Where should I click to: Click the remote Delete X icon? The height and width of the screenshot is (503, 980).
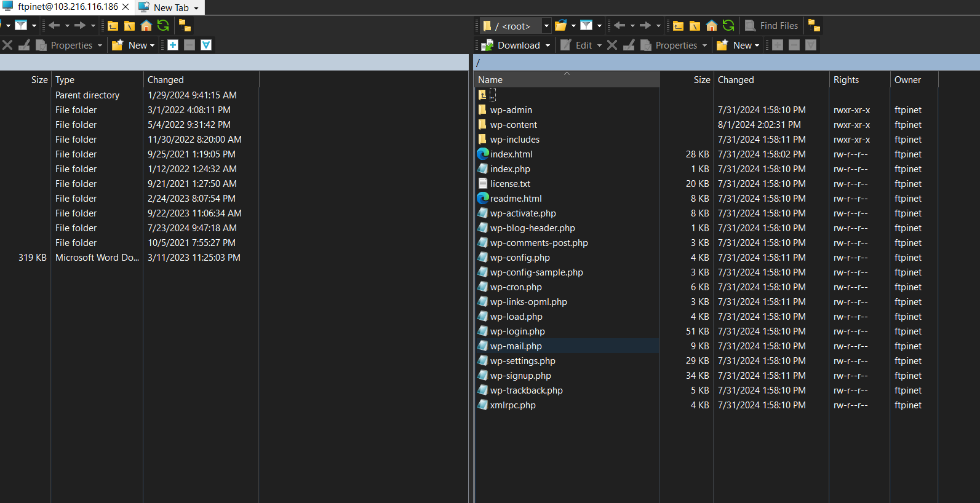[x=612, y=45]
